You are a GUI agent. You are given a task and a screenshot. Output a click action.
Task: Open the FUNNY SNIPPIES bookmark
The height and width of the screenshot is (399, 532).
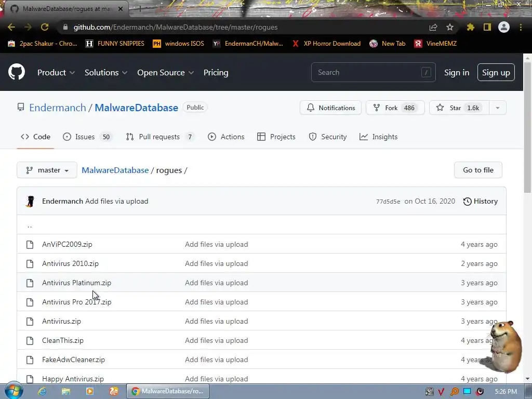(115, 44)
